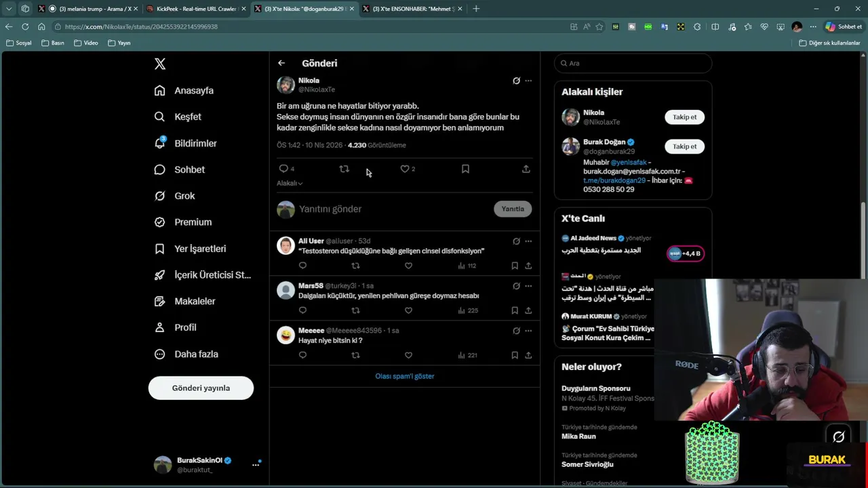Open Grok icon on Ali User's reply
This screenshot has height=488, width=868.
pyautogui.click(x=516, y=241)
